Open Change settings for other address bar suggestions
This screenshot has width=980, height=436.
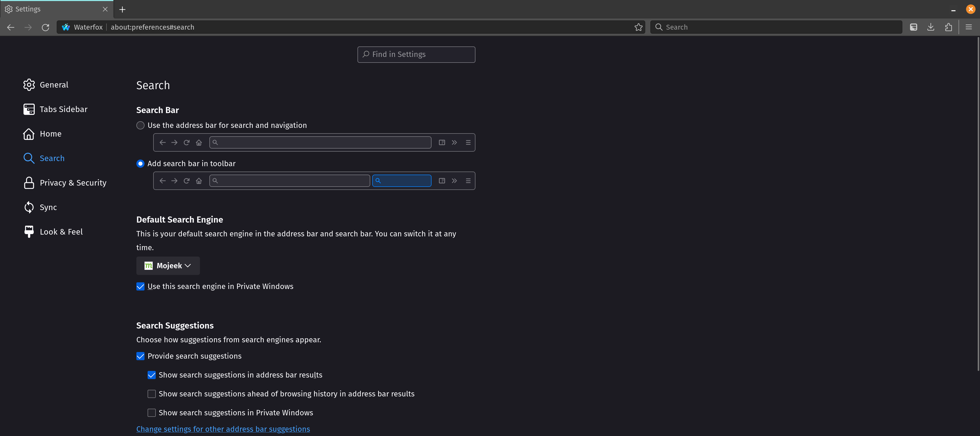(223, 429)
